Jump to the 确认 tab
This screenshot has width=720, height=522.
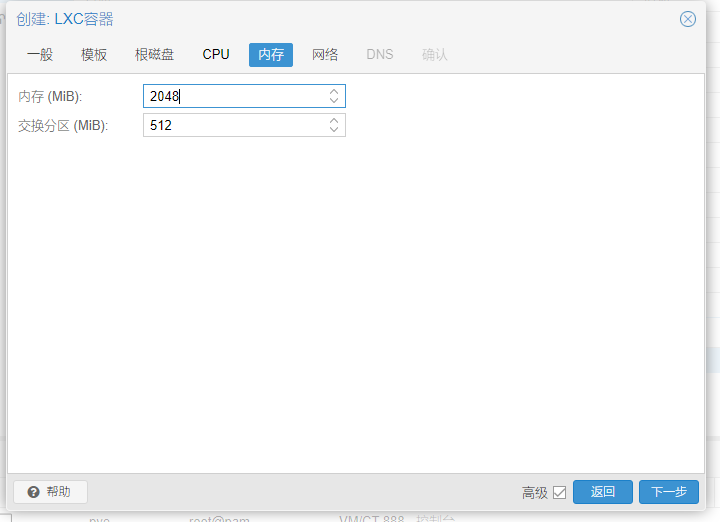coord(435,55)
